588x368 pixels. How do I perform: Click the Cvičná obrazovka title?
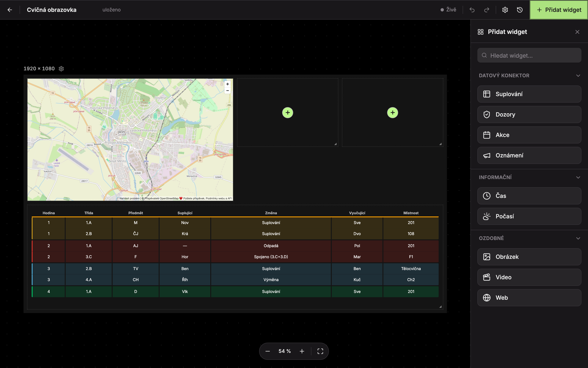pos(51,10)
